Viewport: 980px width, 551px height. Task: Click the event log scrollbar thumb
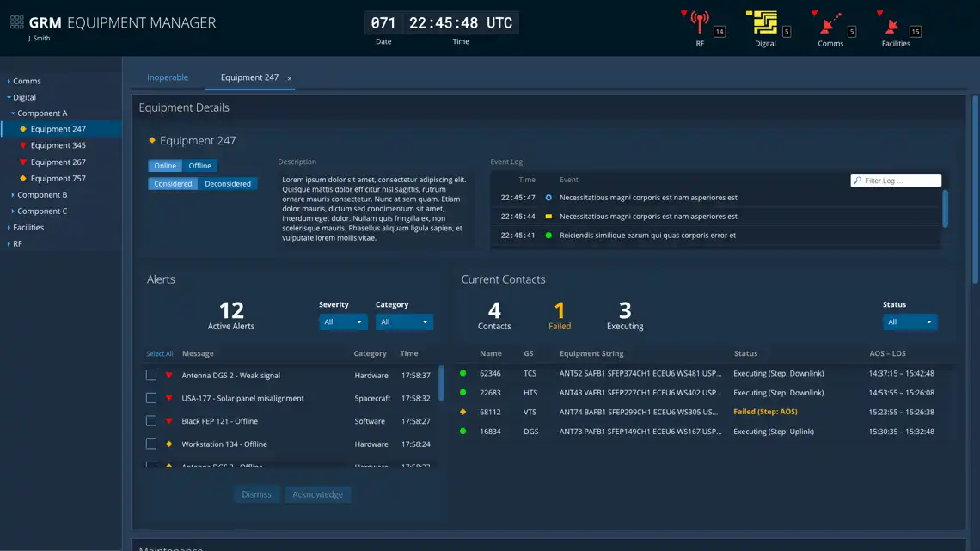945,208
